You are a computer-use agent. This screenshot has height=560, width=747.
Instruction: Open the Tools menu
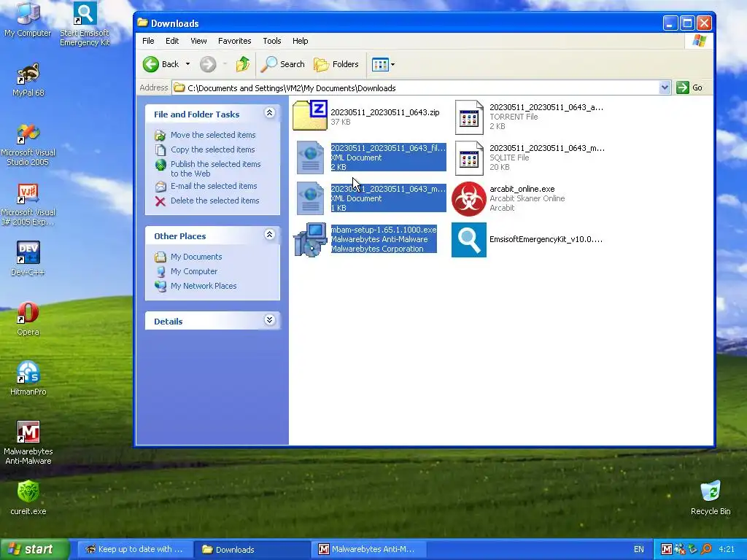pyautogui.click(x=272, y=41)
